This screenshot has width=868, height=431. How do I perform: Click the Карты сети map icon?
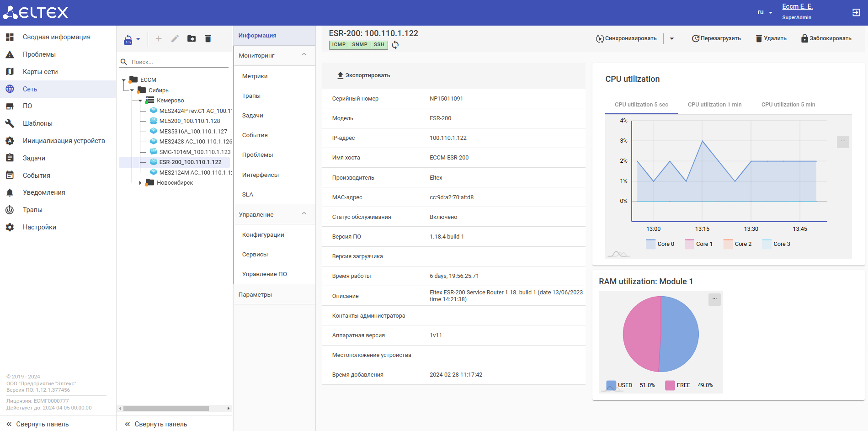point(10,72)
